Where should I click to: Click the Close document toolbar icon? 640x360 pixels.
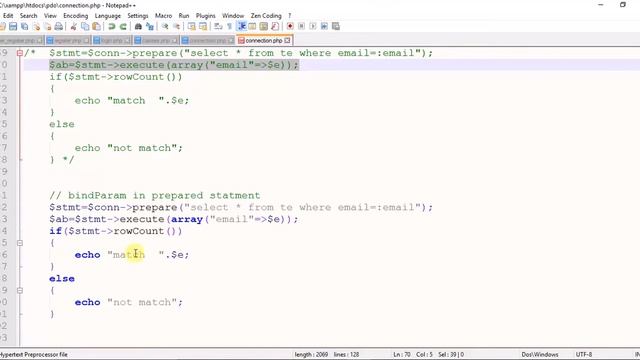[x=36, y=27]
